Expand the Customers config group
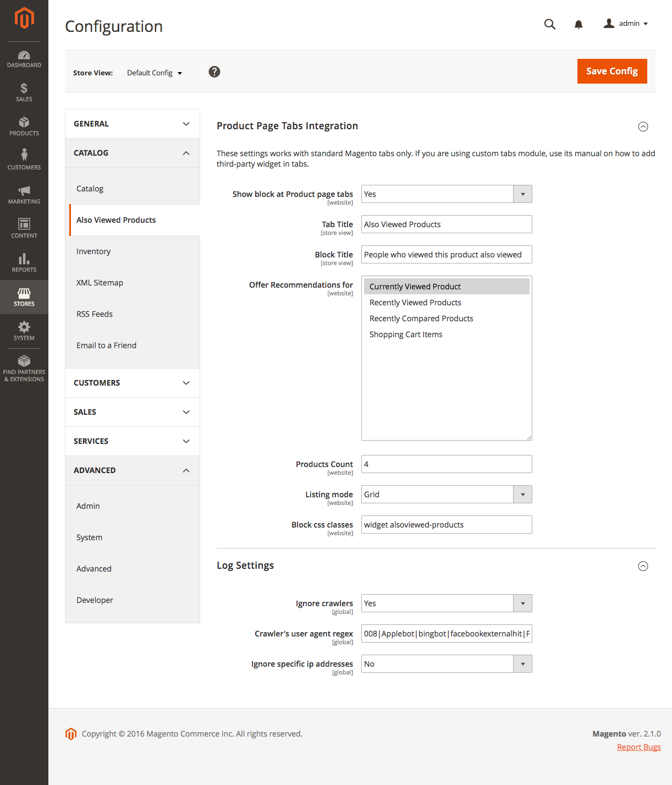 click(x=133, y=383)
